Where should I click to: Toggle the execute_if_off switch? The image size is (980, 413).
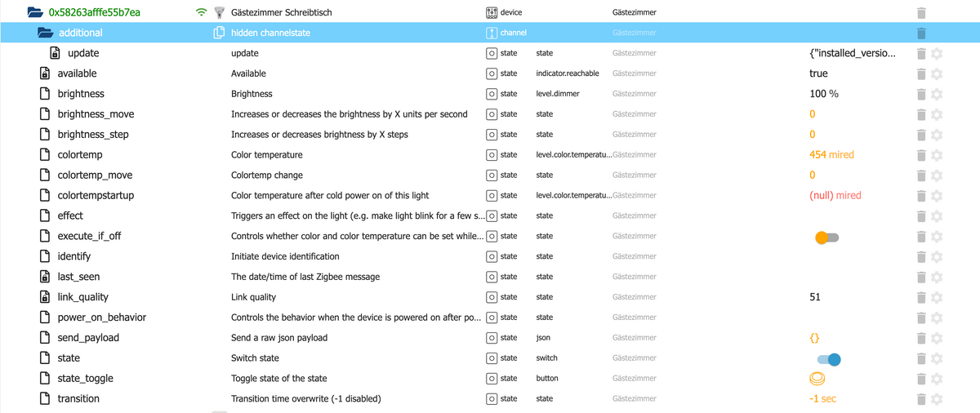coord(826,238)
